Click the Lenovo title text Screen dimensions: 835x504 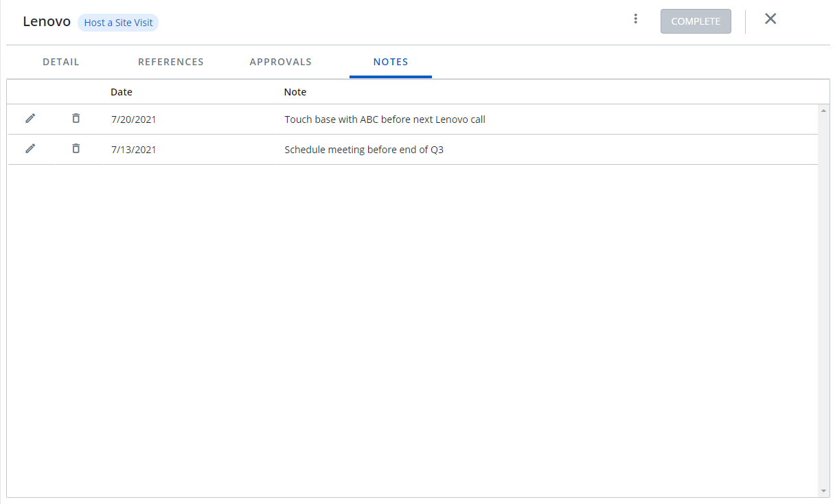click(47, 21)
